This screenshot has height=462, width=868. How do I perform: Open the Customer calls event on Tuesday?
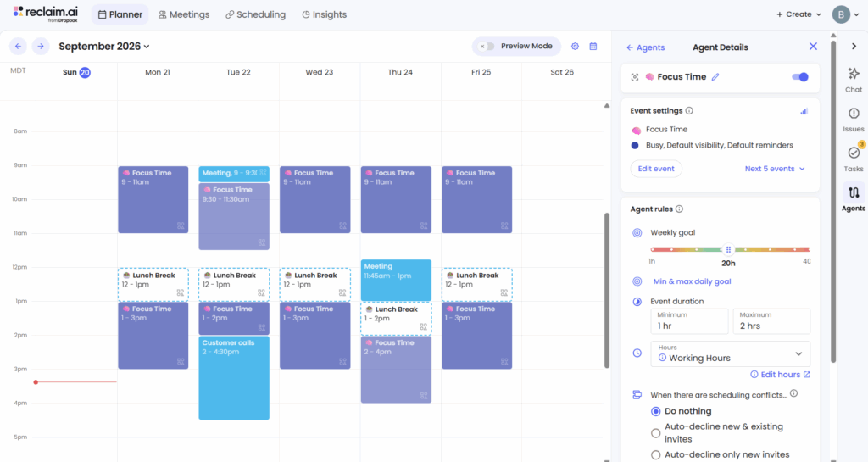click(x=234, y=378)
